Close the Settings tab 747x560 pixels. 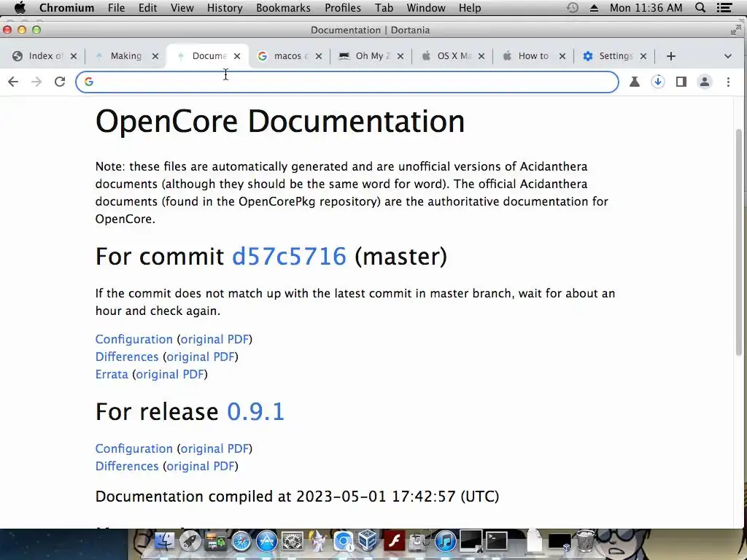(643, 56)
